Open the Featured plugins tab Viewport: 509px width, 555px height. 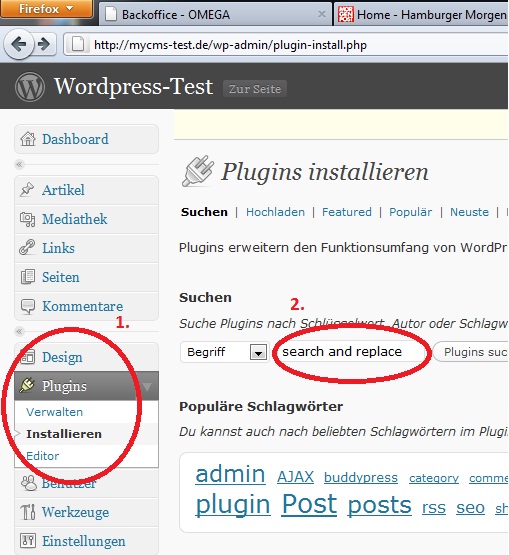(347, 212)
